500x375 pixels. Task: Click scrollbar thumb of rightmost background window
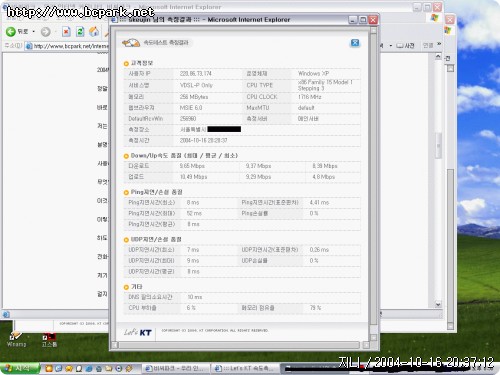click(450, 245)
